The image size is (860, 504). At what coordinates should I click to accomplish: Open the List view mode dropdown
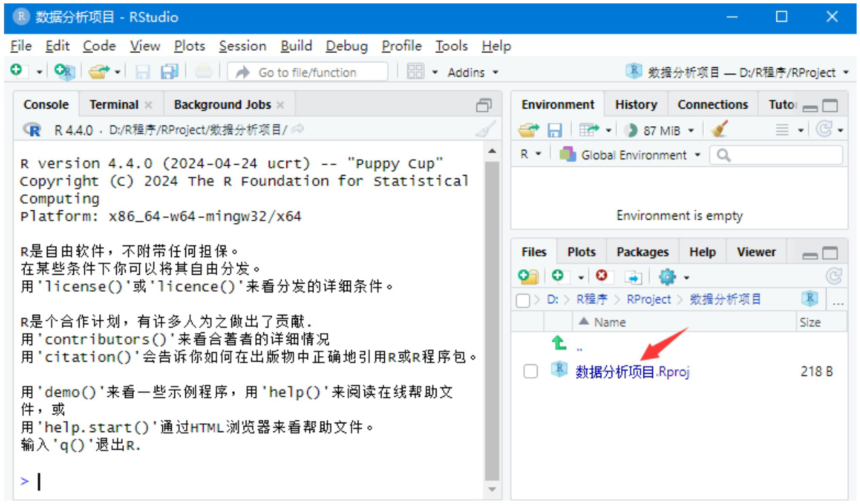[x=789, y=130]
